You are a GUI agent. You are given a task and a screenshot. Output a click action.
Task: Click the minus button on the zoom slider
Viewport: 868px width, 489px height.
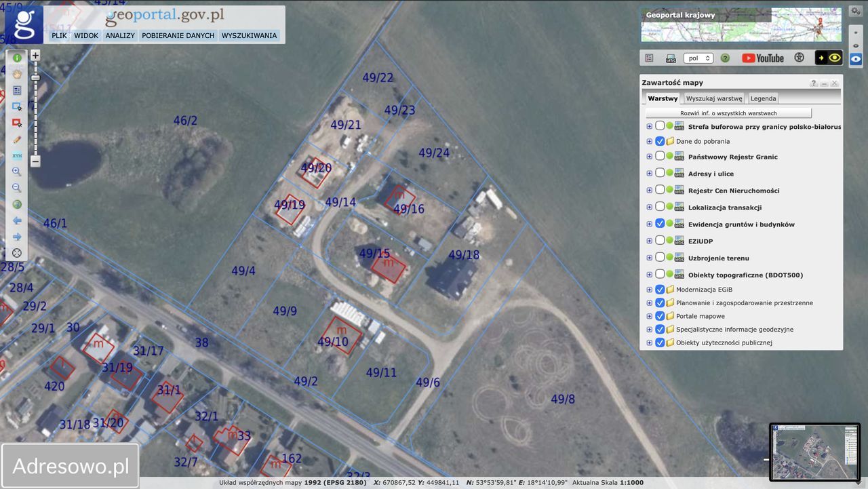35,161
